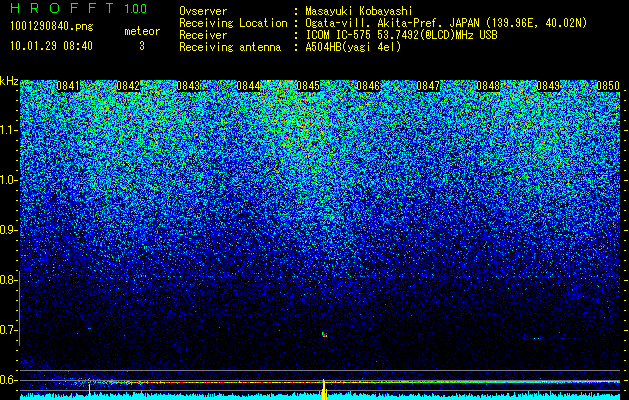Click the small yellow spike below 0841
This screenshot has width=629, height=400.
point(89,392)
